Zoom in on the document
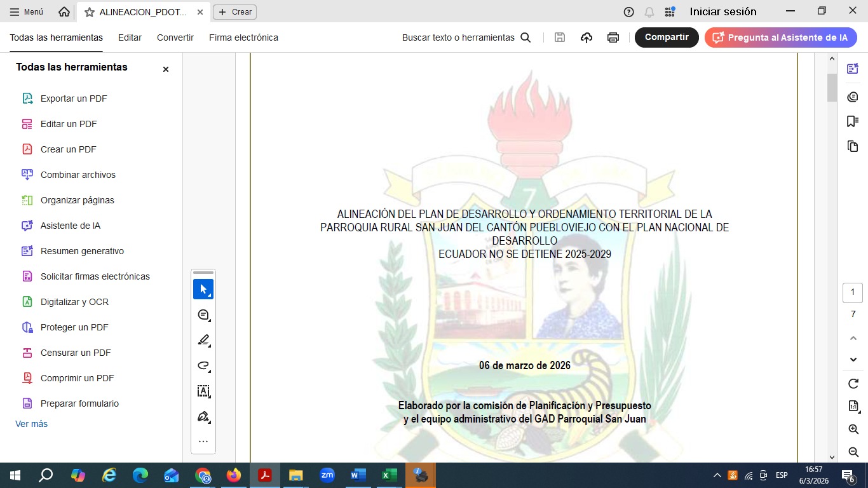This screenshot has width=868, height=488. [x=853, y=430]
